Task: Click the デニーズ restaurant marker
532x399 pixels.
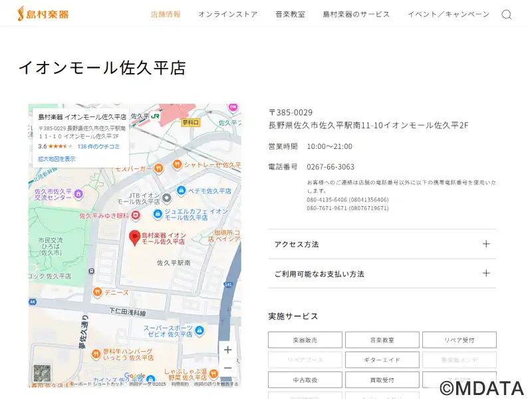Action: [97, 292]
